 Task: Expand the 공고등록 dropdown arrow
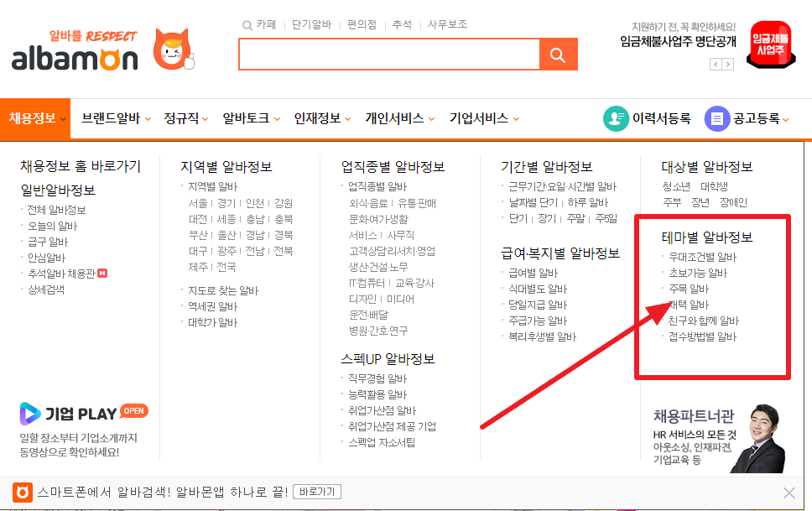tap(786, 120)
